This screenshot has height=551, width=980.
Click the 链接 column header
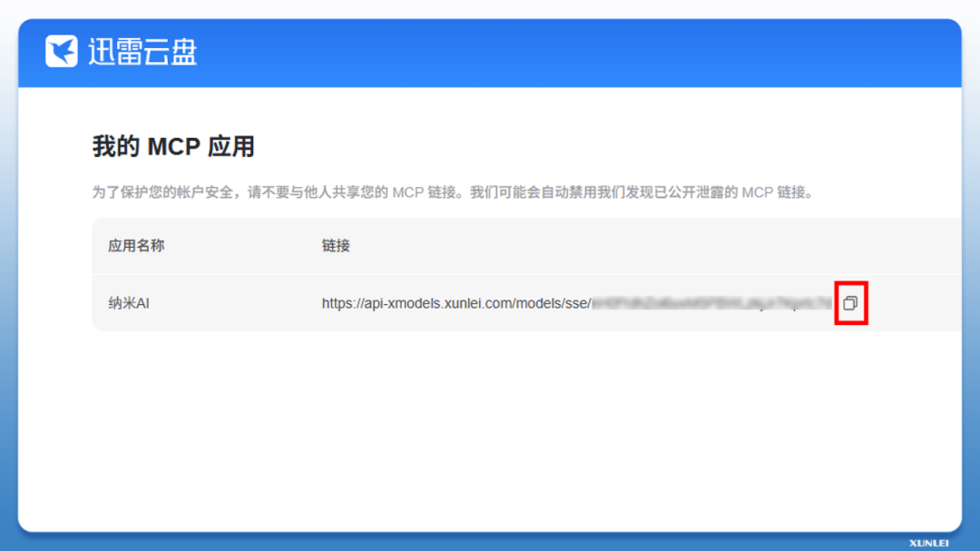click(x=336, y=246)
